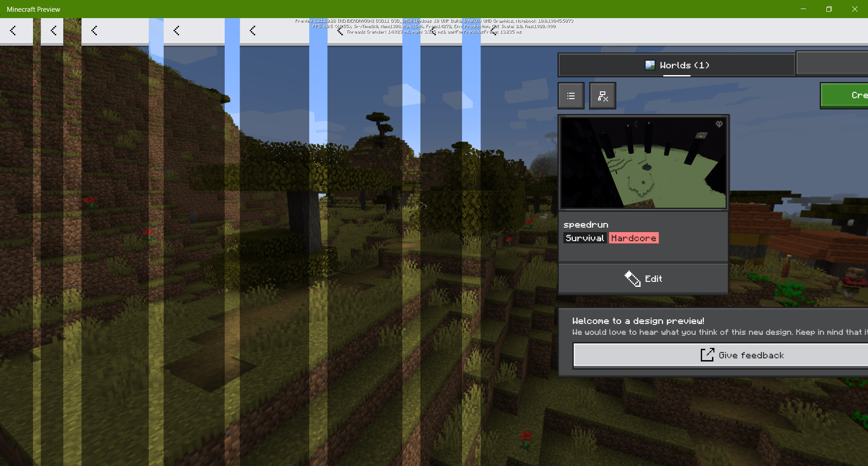
Task: Click the Welcome to a design preview heading
Action: pos(638,321)
